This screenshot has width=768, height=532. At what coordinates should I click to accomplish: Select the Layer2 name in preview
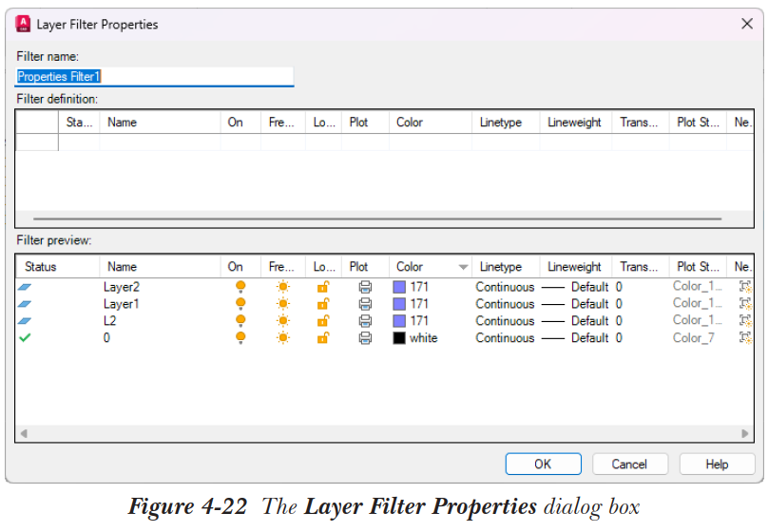pyautogui.click(x=122, y=287)
